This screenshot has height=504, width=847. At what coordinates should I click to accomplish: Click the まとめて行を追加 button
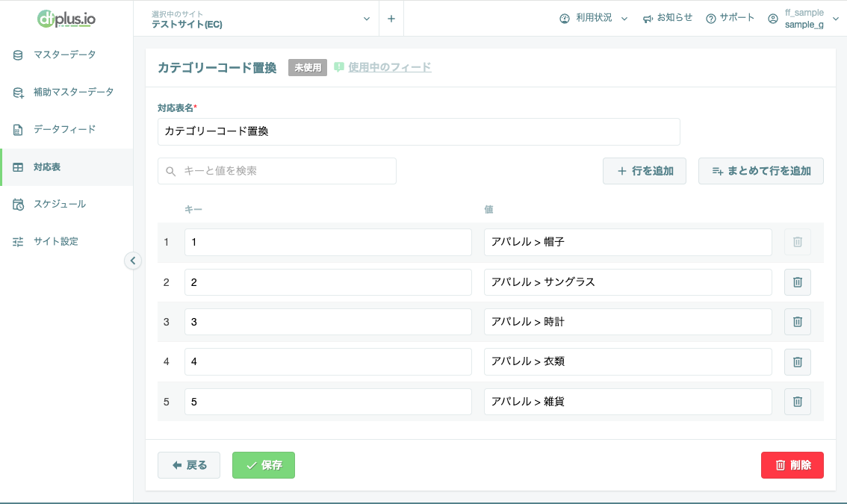(760, 171)
